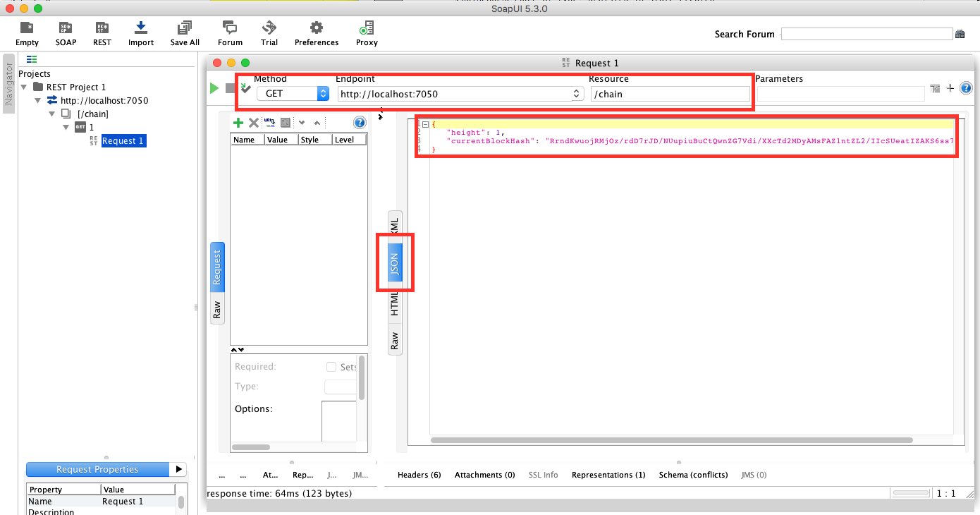Collapse http://localhost:7050 tree node
The image size is (980, 515).
(x=39, y=100)
